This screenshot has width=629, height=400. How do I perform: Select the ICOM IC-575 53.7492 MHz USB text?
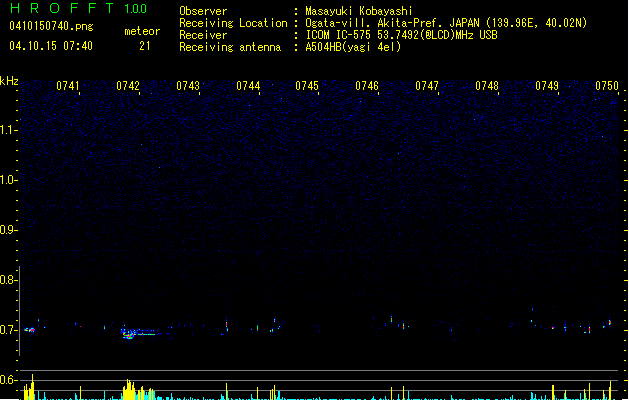pyautogui.click(x=402, y=35)
